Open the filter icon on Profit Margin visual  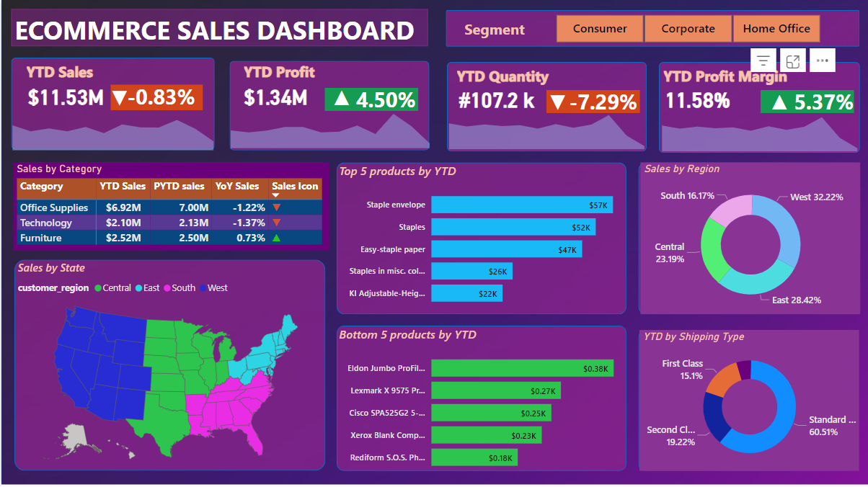763,61
